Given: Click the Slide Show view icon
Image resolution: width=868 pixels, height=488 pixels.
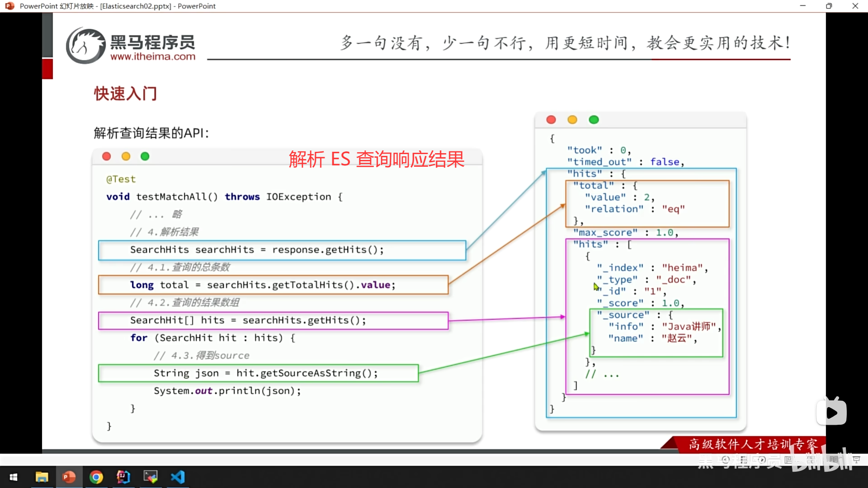Looking at the screenshot, I should pyautogui.click(x=856, y=460).
